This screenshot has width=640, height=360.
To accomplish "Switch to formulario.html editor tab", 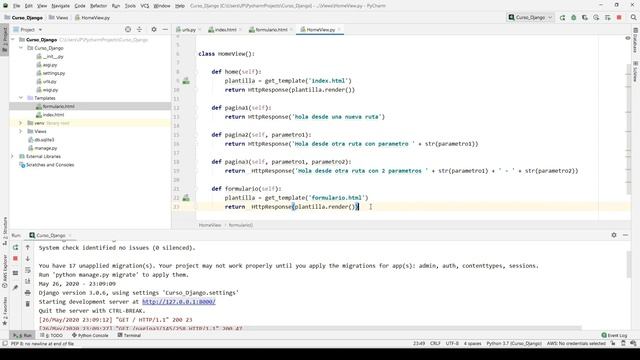I will click(x=271, y=29).
